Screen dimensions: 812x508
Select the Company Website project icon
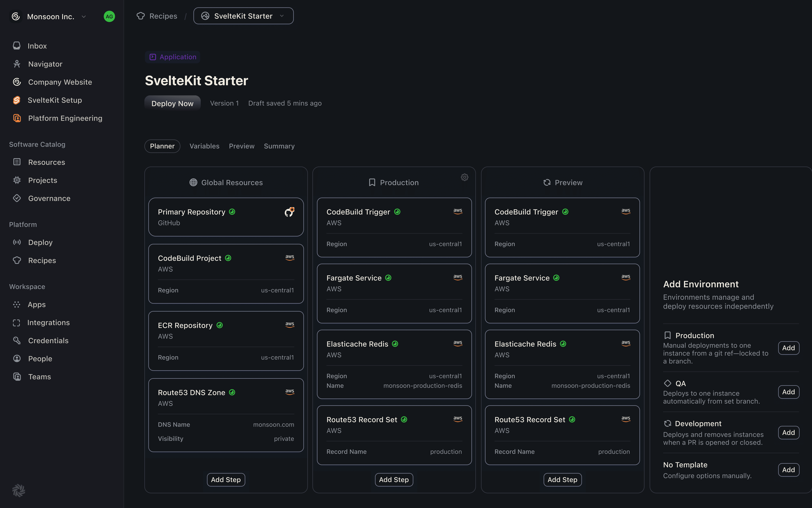pyautogui.click(x=17, y=82)
